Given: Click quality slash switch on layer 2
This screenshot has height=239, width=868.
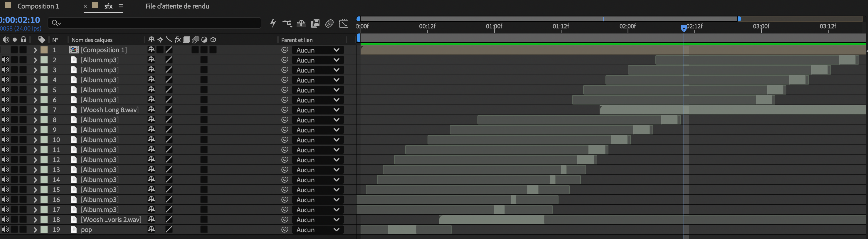Looking at the screenshot, I should tap(169, 60).
